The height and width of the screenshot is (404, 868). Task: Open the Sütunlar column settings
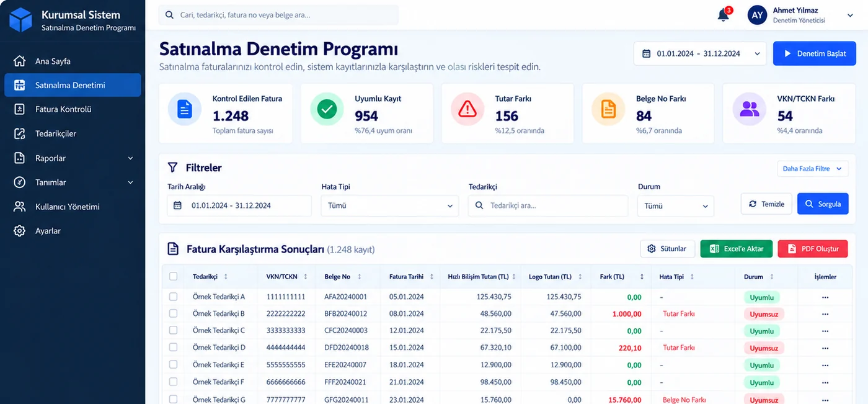(667, 249)
